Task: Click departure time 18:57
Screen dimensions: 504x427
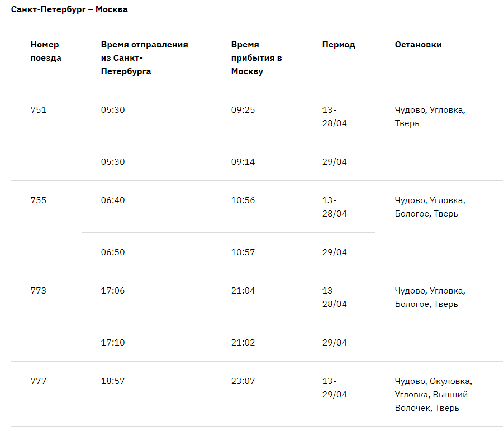Action: 112,381
